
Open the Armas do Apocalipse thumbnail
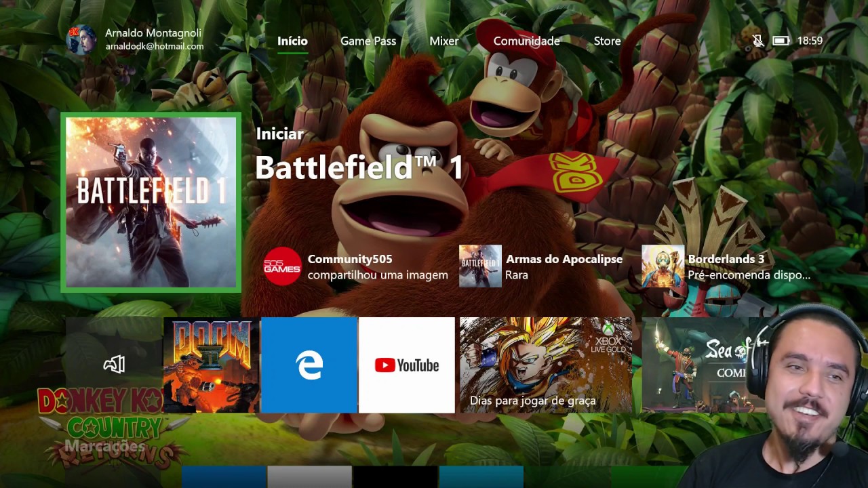(480, 266)
